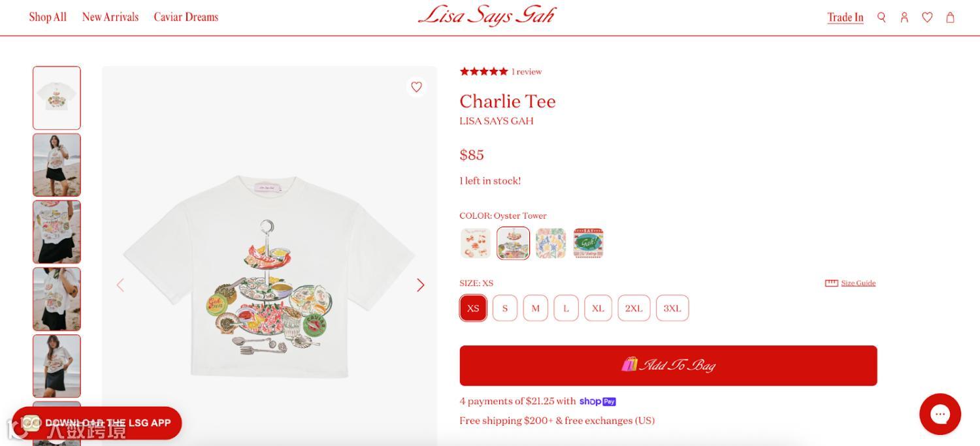Click the Add To Bag button
Image resolution: width=980 pixels, height=446 pixels.
(x=668, y=366)
